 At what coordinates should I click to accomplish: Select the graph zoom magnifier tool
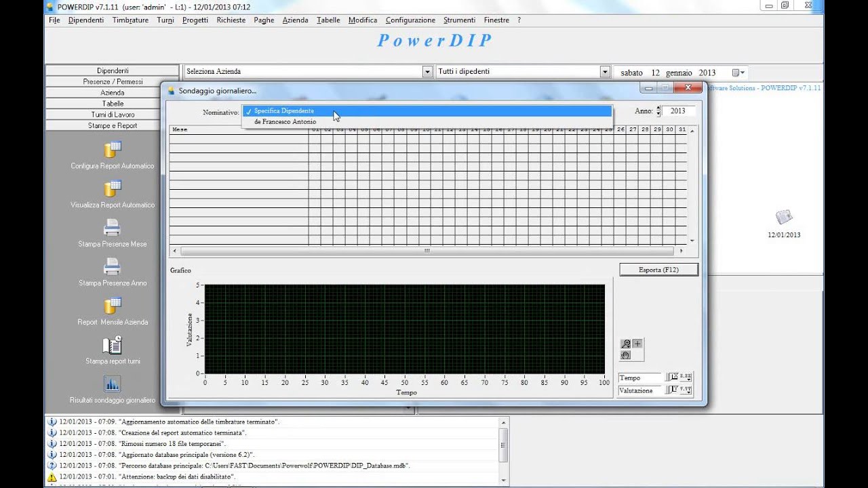(x=626, y=344)
